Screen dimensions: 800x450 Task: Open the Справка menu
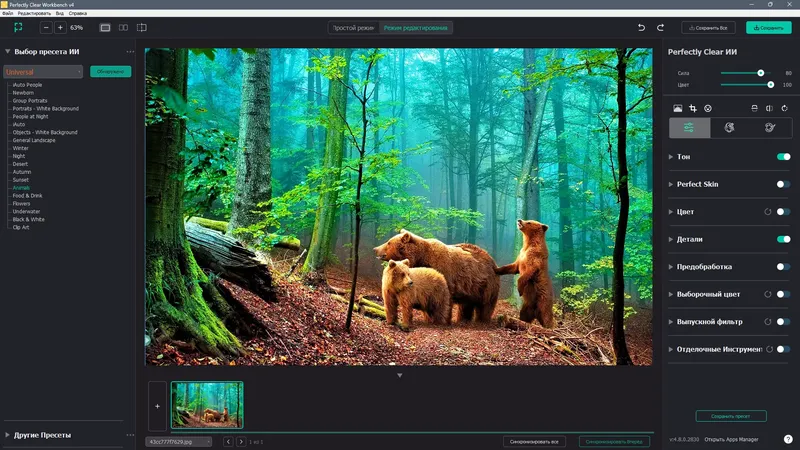click(78, 13)
